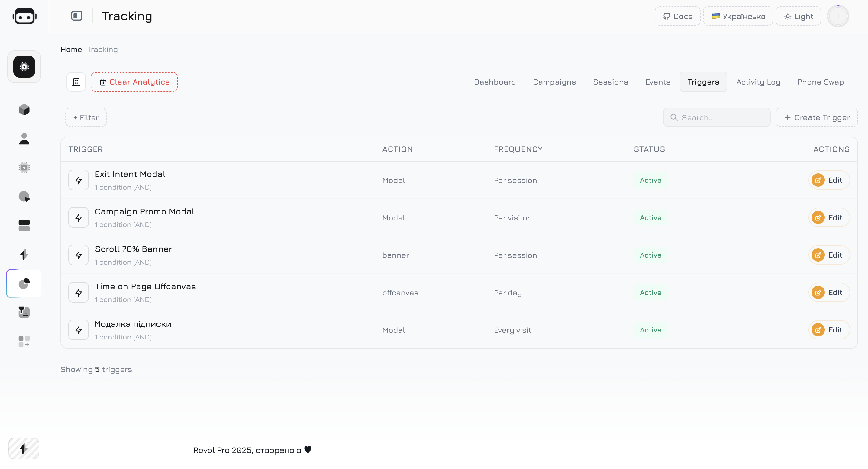Image resolution: width=868 pixels, height=469 pixels.
Task: Open the user avatar menu
Action: coord(838,16)
